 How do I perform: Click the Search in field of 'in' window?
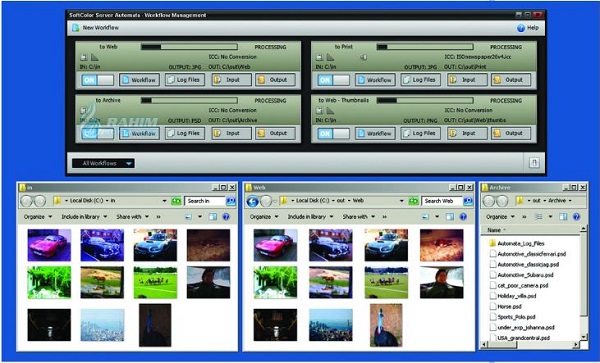tap(205, 201)
